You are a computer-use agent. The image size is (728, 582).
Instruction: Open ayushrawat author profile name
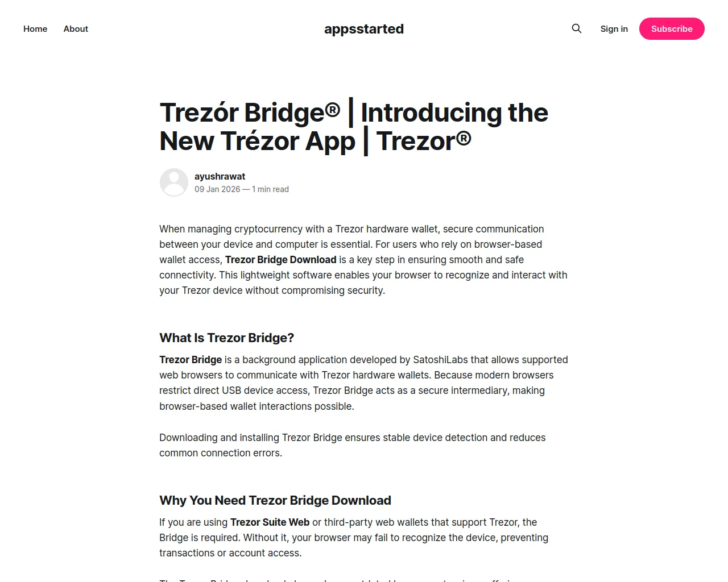[x=220, y=177]
